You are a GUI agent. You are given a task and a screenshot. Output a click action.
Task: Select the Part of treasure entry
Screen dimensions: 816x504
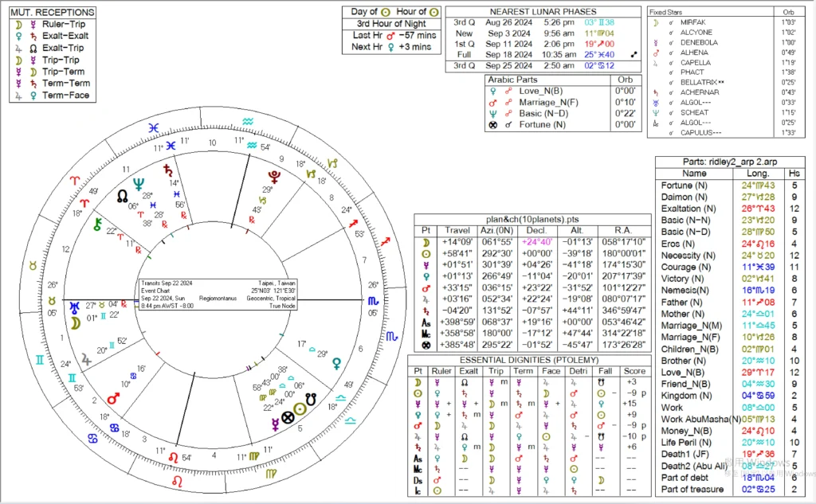click(693, 486)
